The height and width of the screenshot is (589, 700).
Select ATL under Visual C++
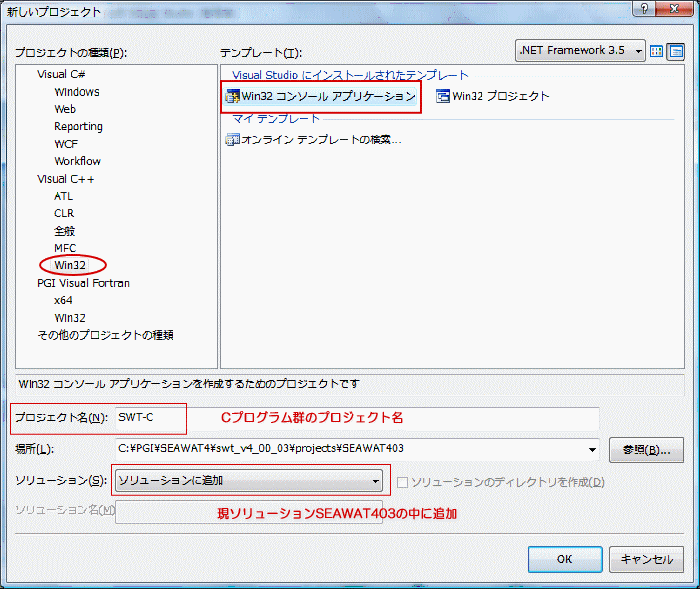[x=63, y=196]
